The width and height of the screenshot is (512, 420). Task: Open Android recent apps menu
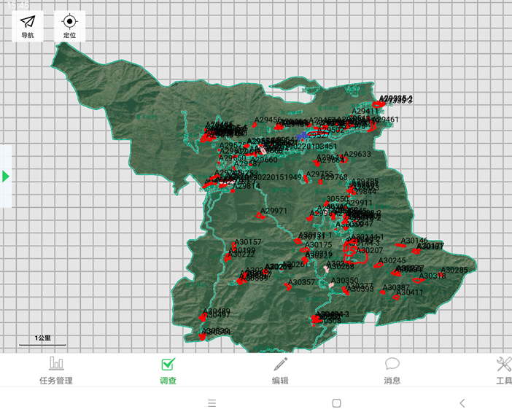[x=212, y=403]
